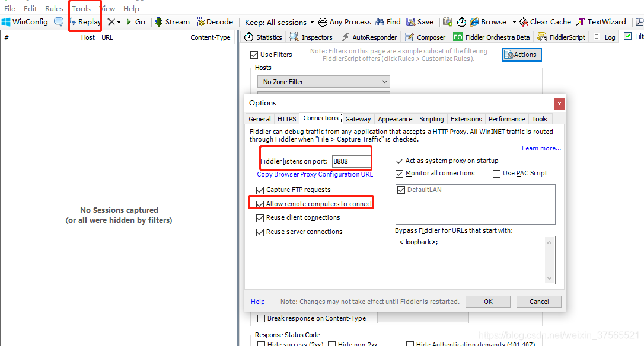
Task: Click Content-Type column header
Action: click(211, 37)
